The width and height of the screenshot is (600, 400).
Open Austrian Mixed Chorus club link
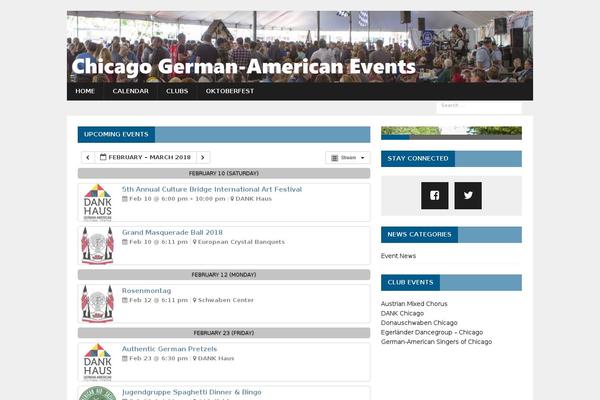click(414, 304)
